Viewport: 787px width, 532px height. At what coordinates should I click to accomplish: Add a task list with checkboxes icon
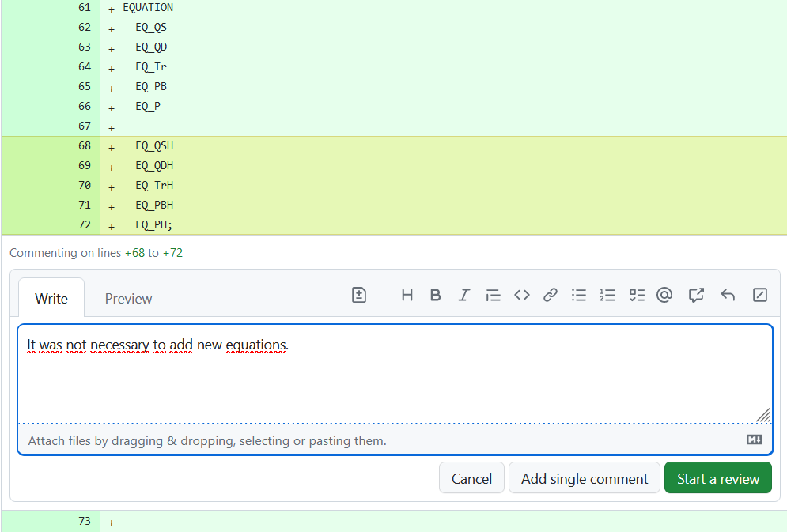point(637,295)
